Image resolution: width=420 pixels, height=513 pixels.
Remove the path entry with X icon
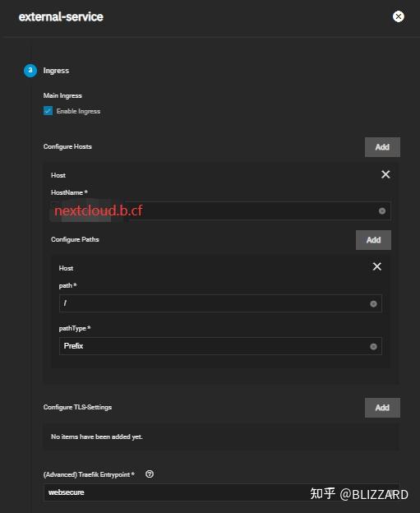(x=376, y=266)
